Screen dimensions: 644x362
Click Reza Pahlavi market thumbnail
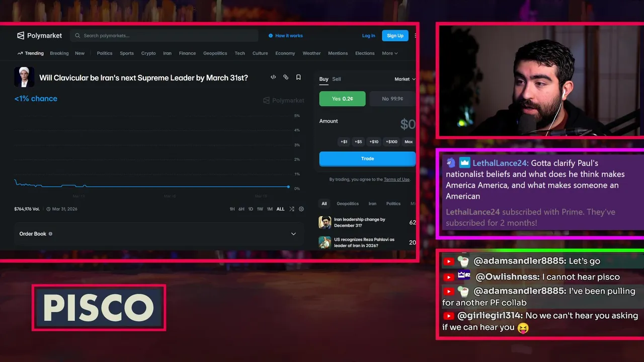coord(325,242)
